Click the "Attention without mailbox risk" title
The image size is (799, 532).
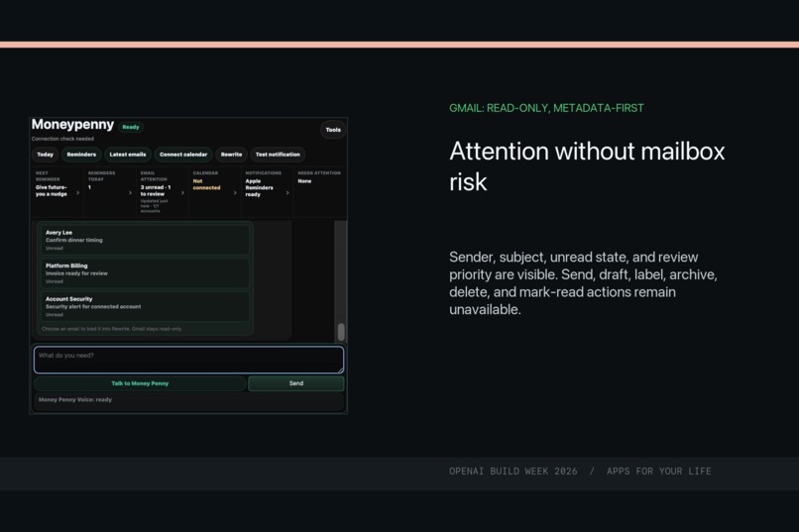click(587, 166)
